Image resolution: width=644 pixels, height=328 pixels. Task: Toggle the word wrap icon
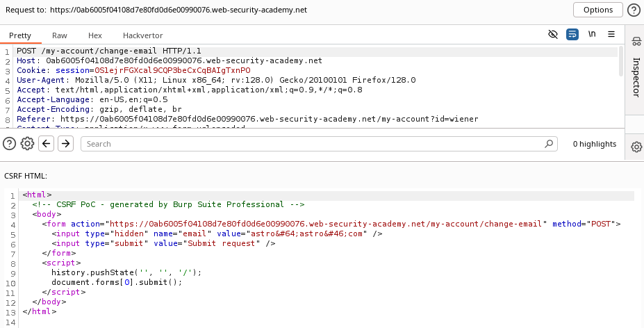click(x=572, y=34)
